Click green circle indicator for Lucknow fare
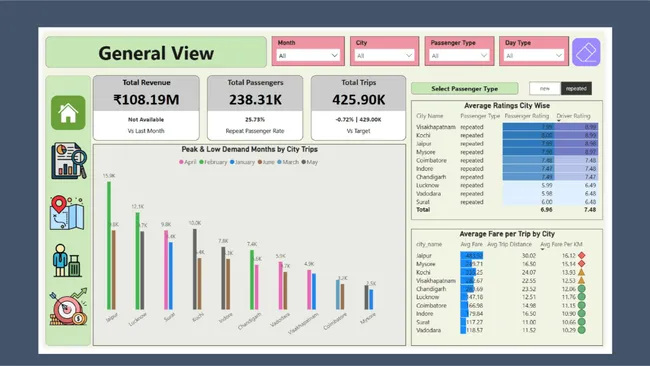The height and width of the screenshot is (366, 650). pyautogui.click(x=582, y=297)
